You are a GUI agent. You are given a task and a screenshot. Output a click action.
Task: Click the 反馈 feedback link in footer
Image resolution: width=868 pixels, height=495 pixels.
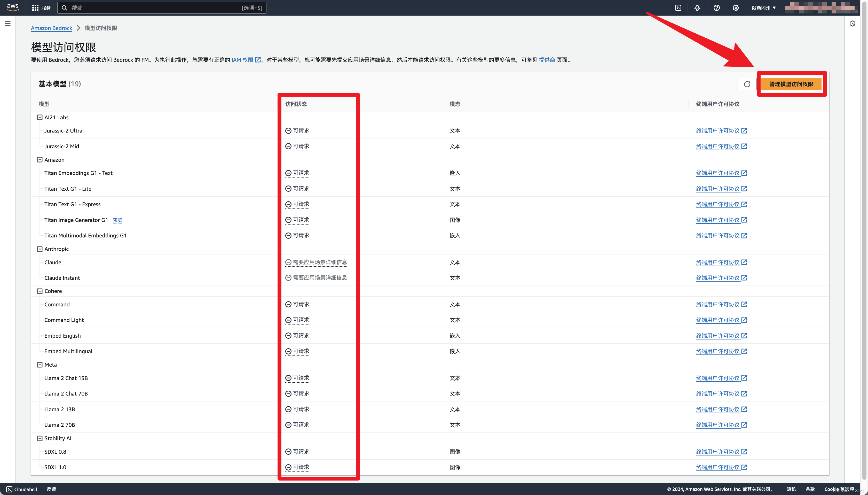[51, 489]
